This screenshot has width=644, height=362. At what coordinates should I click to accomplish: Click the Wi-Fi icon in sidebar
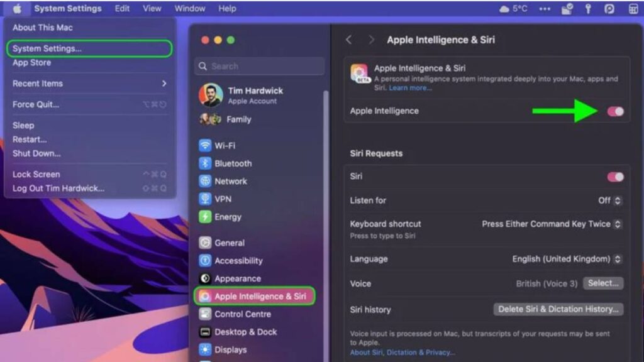205,145
